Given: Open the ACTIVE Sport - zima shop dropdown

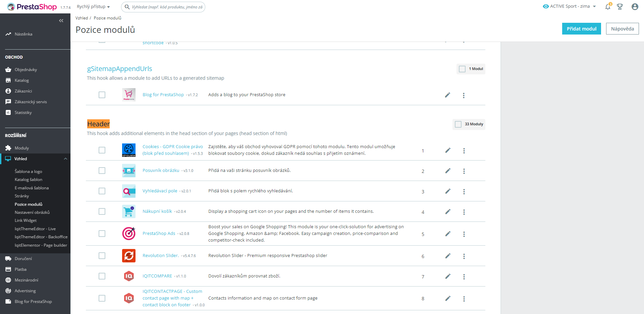Looking at the screenshot, I should click(570, 6).
